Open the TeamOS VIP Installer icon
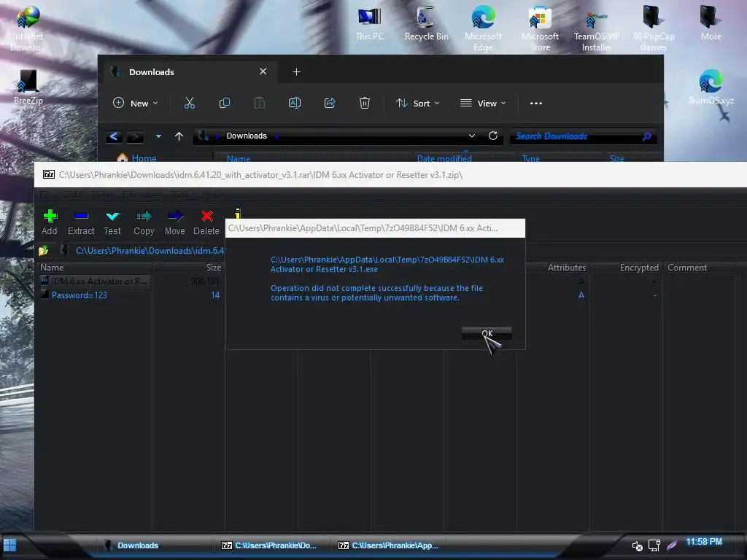Screen dimensions: 747x560 coord(597,28)
